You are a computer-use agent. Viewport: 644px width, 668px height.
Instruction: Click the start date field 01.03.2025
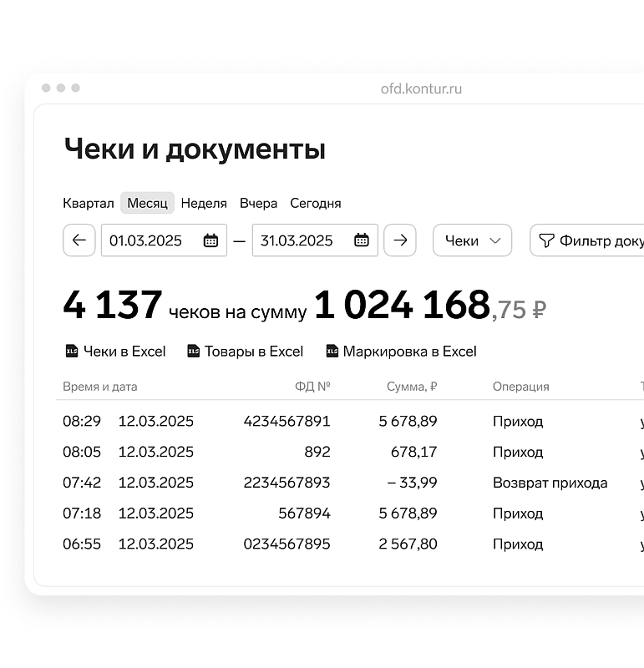[164, 240]
